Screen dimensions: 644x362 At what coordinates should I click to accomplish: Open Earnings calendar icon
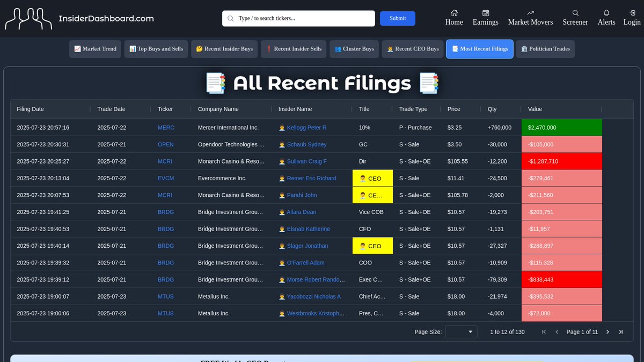[486, 13]
